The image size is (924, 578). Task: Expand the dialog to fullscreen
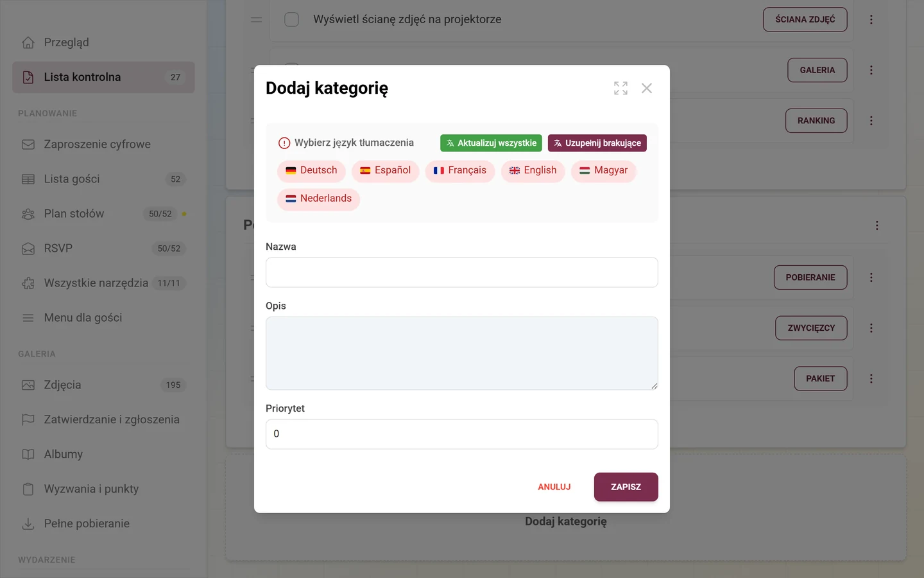click(620, 88)
